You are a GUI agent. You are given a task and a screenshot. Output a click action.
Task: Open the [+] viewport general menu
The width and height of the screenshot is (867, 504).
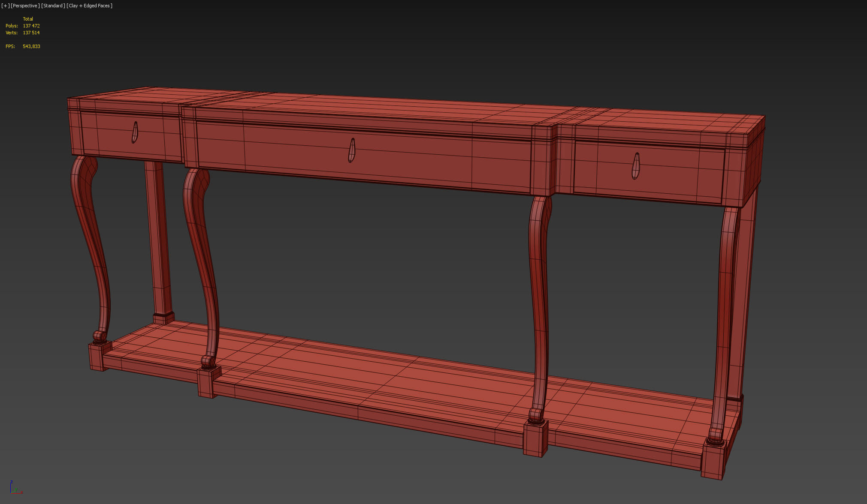coord(6,6)
